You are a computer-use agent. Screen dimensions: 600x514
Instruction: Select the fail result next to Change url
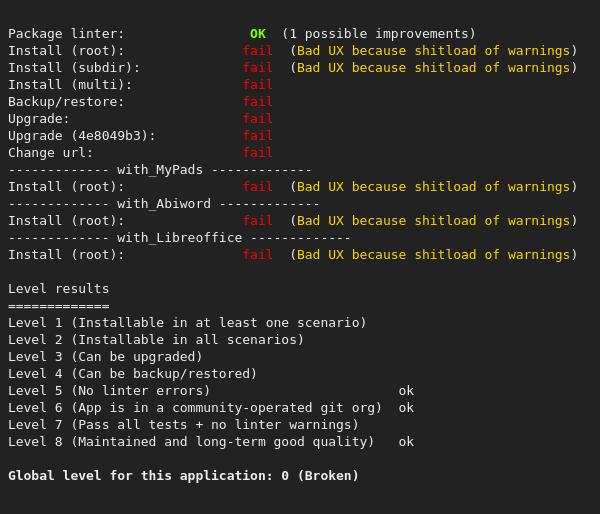pyautogui.click(x=257, y=153)
